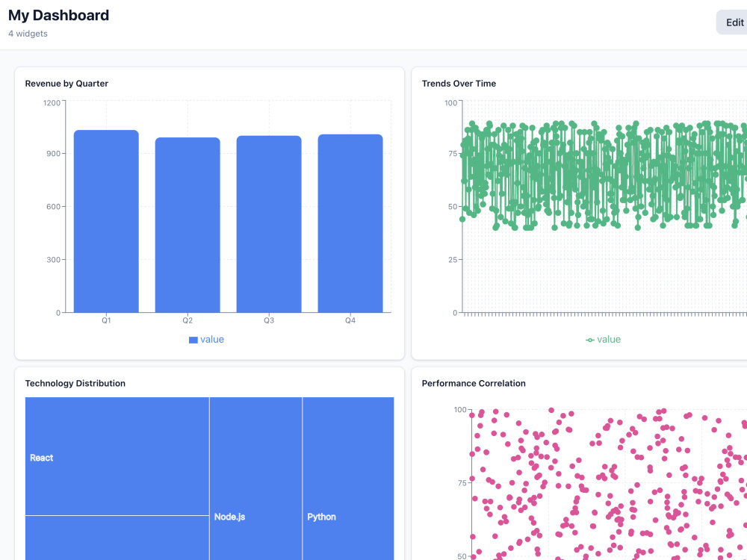The image size is (747, 560).
Task: Click the My Dashboard heading
Action: point(58,15)
